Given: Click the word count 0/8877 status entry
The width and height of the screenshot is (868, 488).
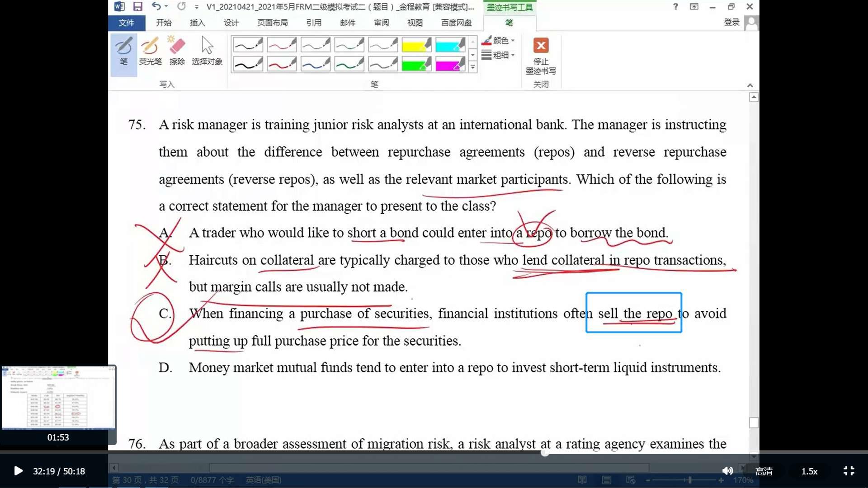Looking at the screenshot, I should [212, 480].
